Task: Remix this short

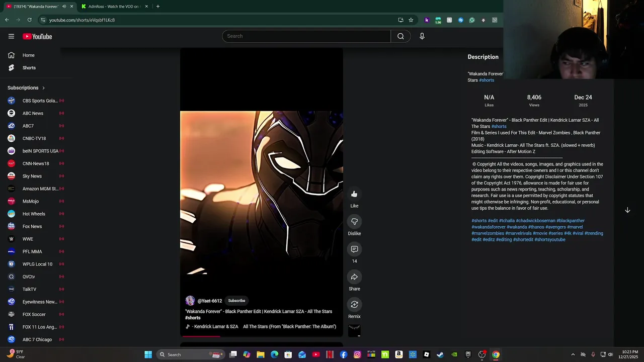Action: point(354,305)
